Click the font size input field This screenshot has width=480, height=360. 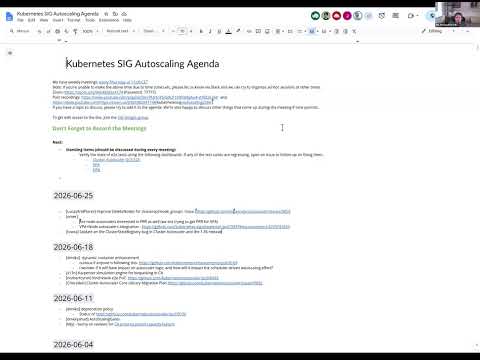click(182, 31)
